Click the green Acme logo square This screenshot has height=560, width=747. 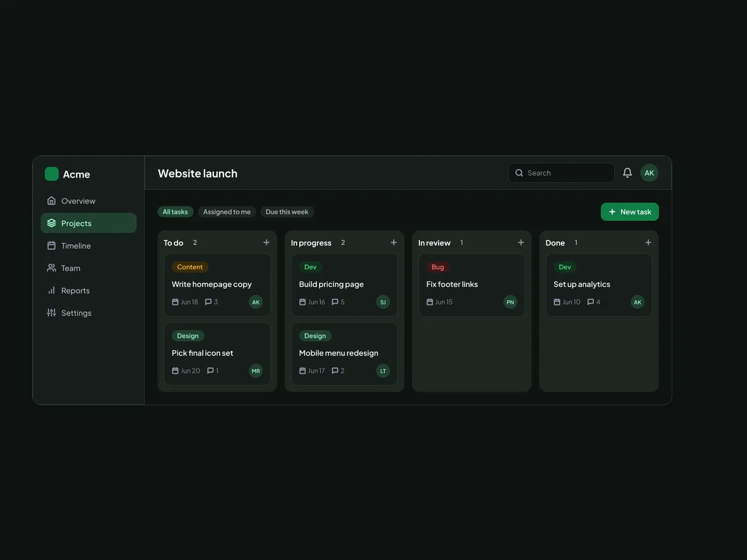tap(52, 174)
